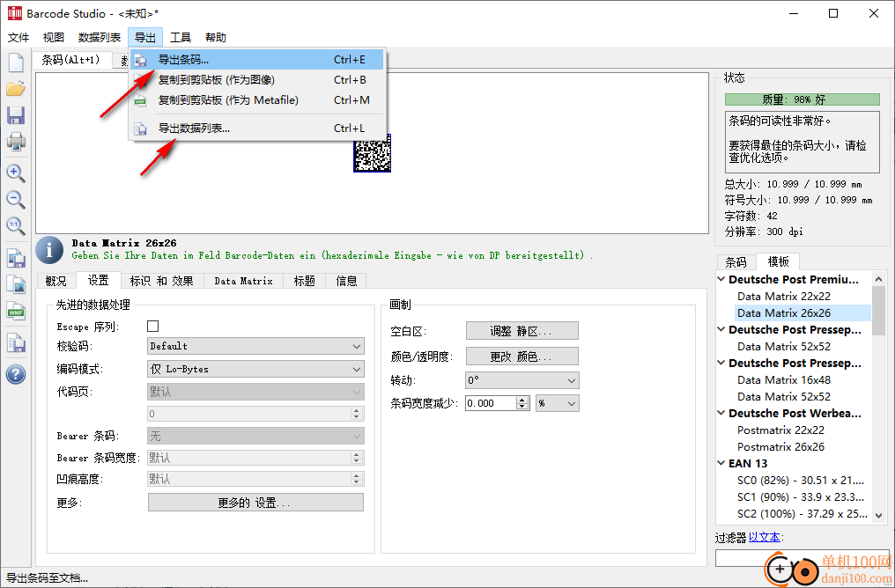Switch to the 条码(Alt+1) tab
The image size is (895, 588).
point(70,60)
